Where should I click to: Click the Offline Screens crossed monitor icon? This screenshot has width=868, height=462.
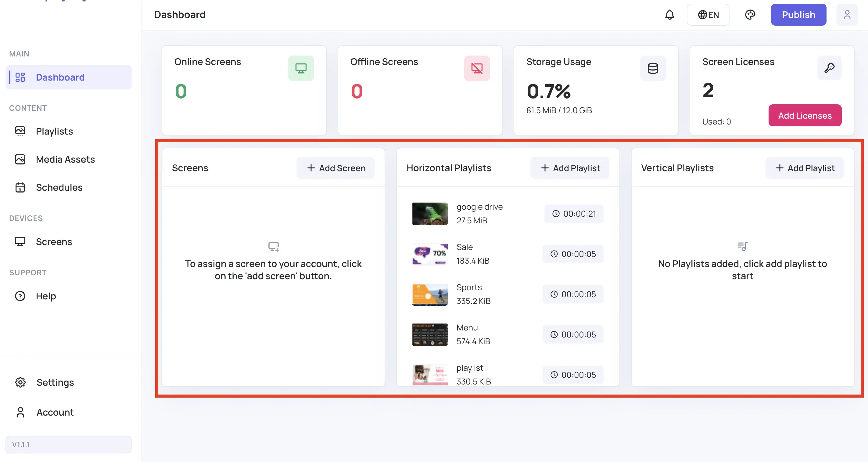[477, 68]
